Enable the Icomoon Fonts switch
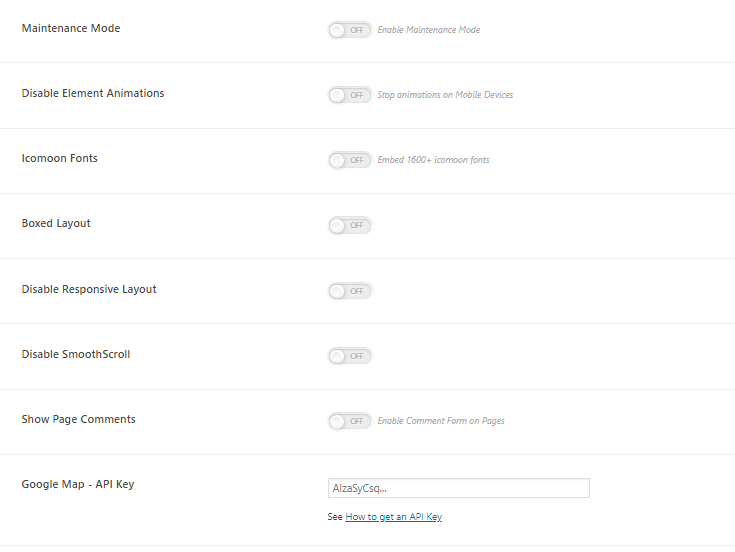The image size is (735, 552). click(x=349, y=160)
